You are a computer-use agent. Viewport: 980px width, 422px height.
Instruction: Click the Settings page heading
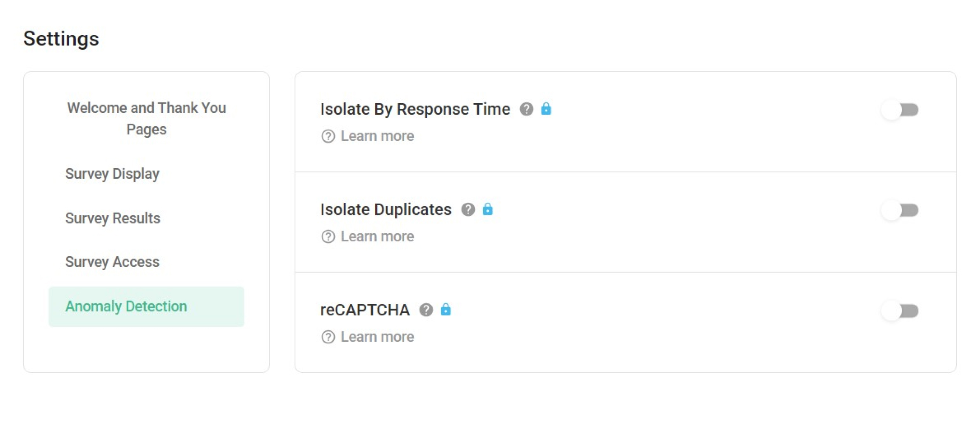tap(61, 38)
